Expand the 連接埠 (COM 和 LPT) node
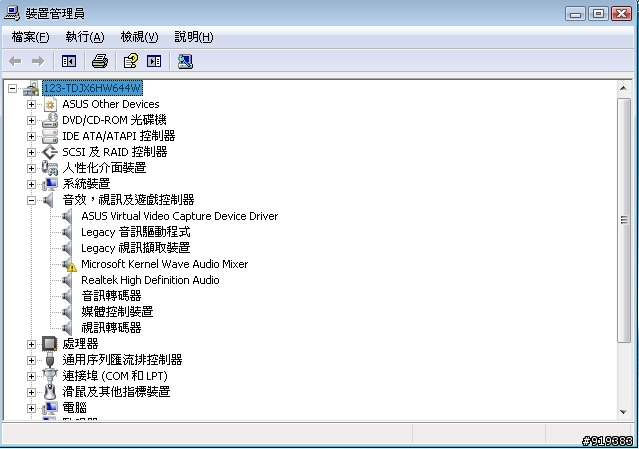 coord(31,376)
